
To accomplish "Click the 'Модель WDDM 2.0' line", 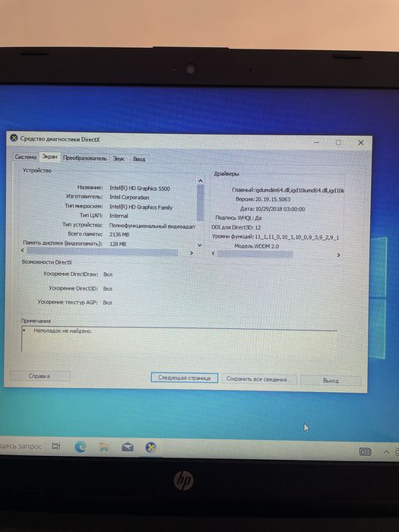I will coord(257,246).
